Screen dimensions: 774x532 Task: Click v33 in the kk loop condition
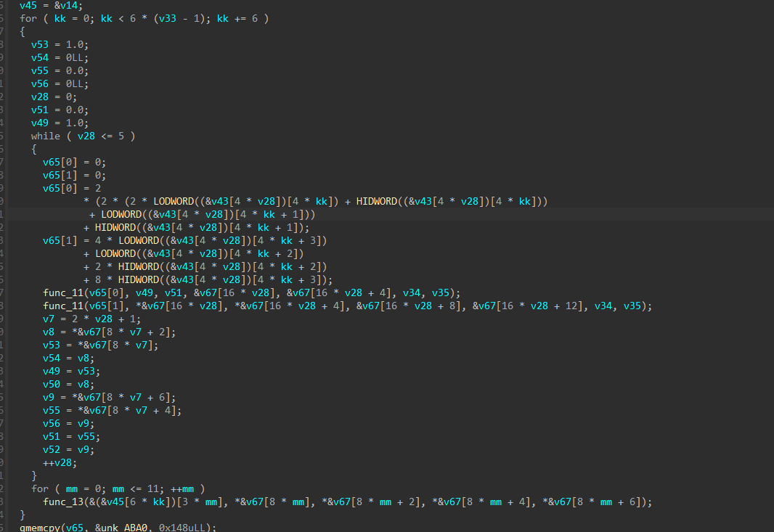point(167,18)
